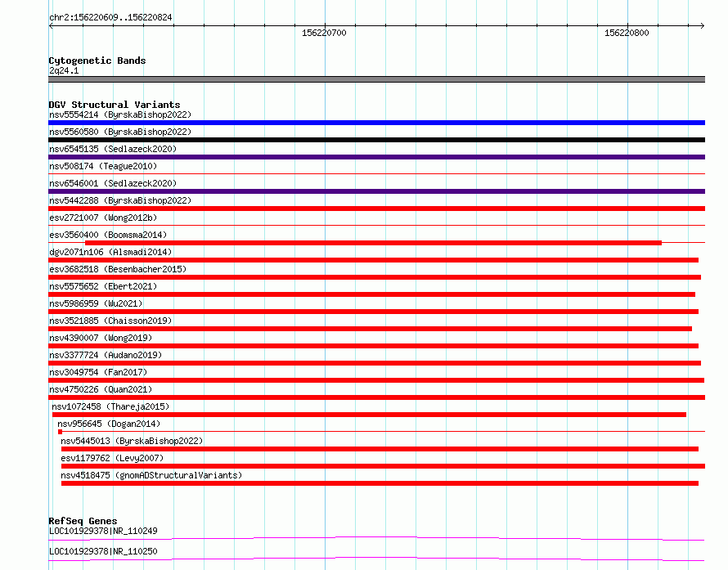Open the DGV Structural Variants track title
The image size is (728, 570).
(x=115, y=105)
